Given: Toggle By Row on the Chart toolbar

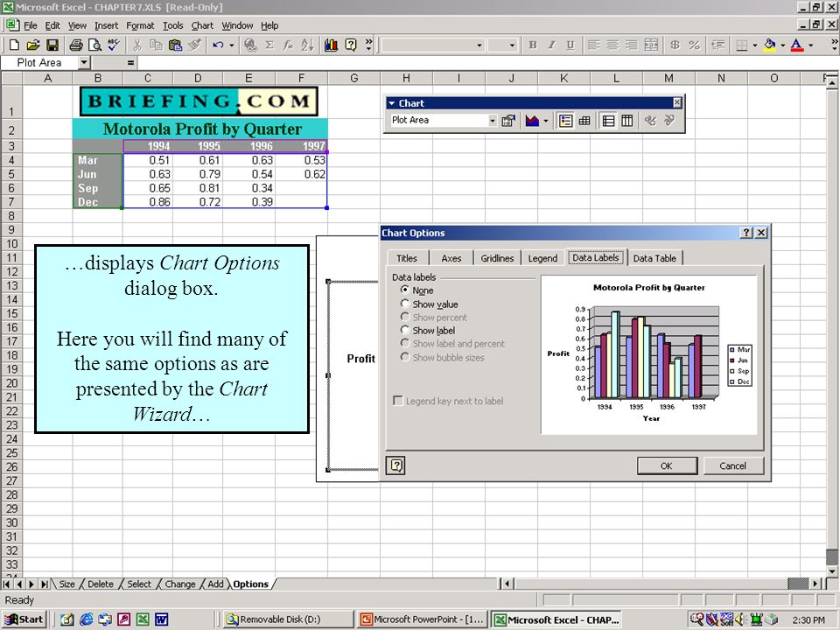Looking at the screenshot, I should (x=609, y=121).
